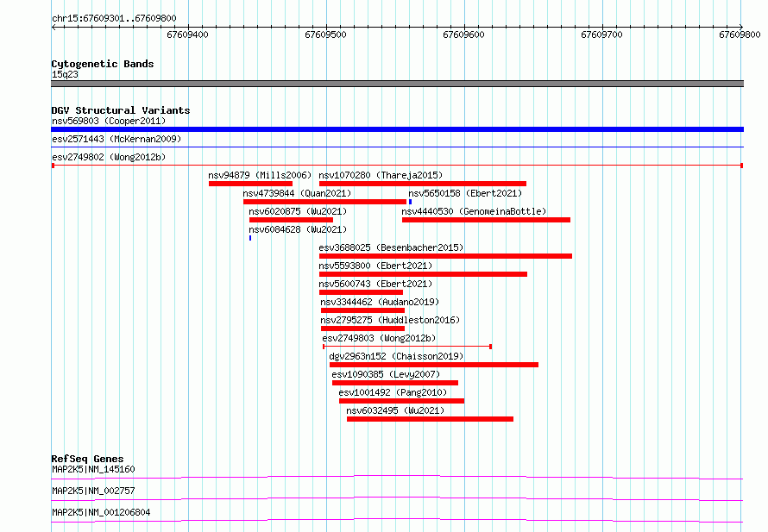Screen dimensions: 768x532
Task: Click the red bar under nsv4440530 (GenomeinaBottle)
Action: [x=487, y=220]
